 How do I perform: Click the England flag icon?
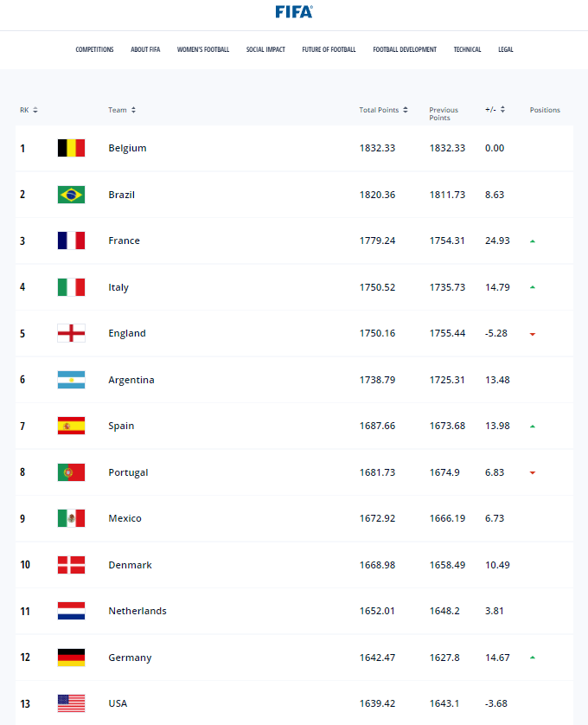click(x=71, y=333)
